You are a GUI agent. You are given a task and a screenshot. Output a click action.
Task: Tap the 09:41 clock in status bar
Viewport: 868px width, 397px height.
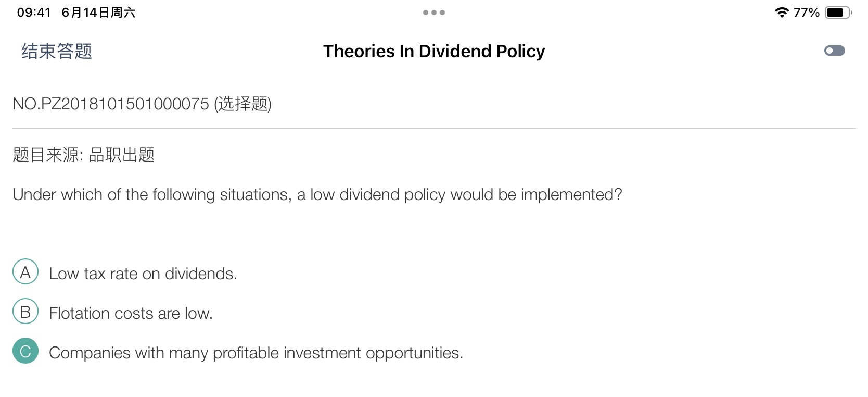coord(34,13)
